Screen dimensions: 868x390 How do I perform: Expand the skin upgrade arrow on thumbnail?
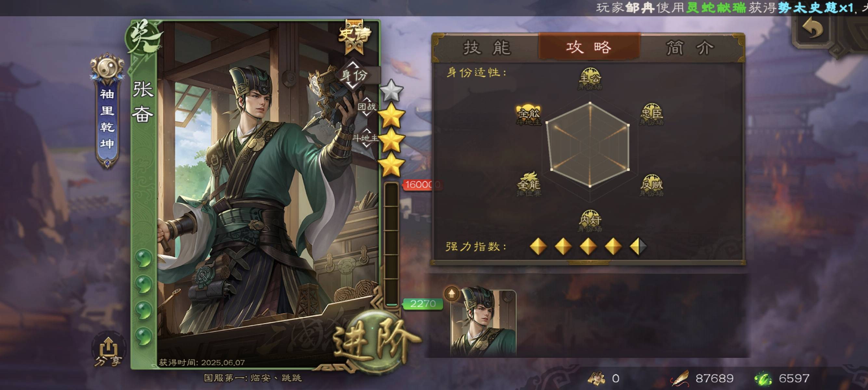[452, 294]
